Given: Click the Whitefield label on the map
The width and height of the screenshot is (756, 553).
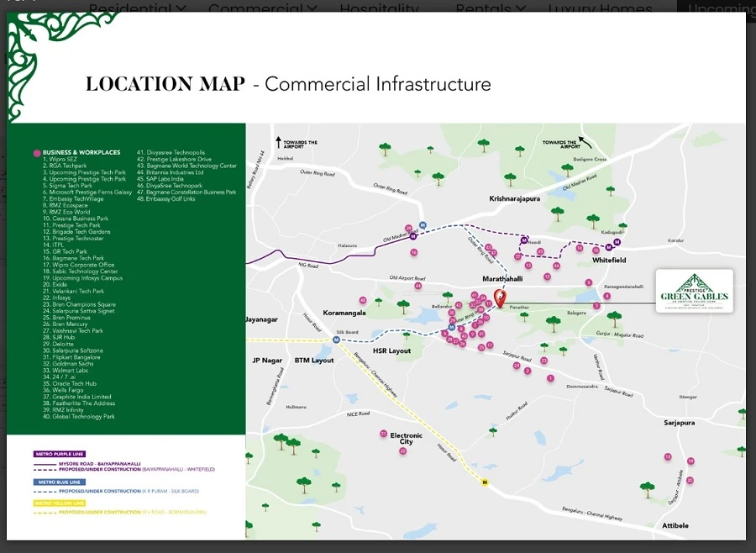Looking at the screenshot, I should pos(609,261).
